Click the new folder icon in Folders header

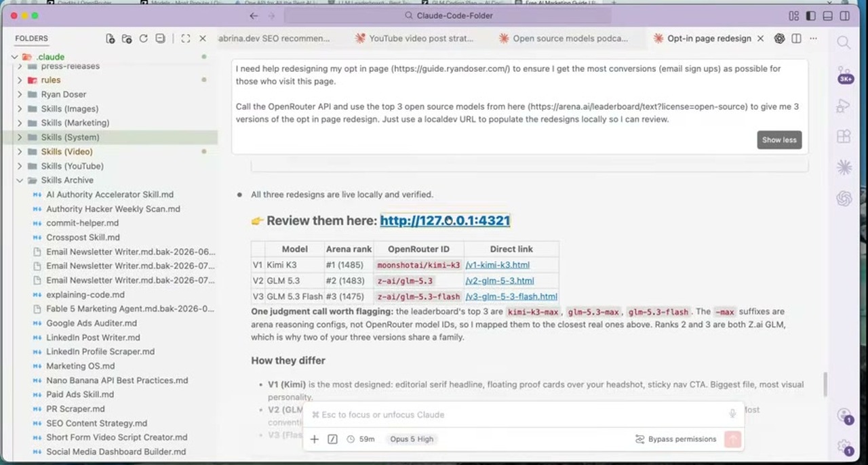point(127,39)
